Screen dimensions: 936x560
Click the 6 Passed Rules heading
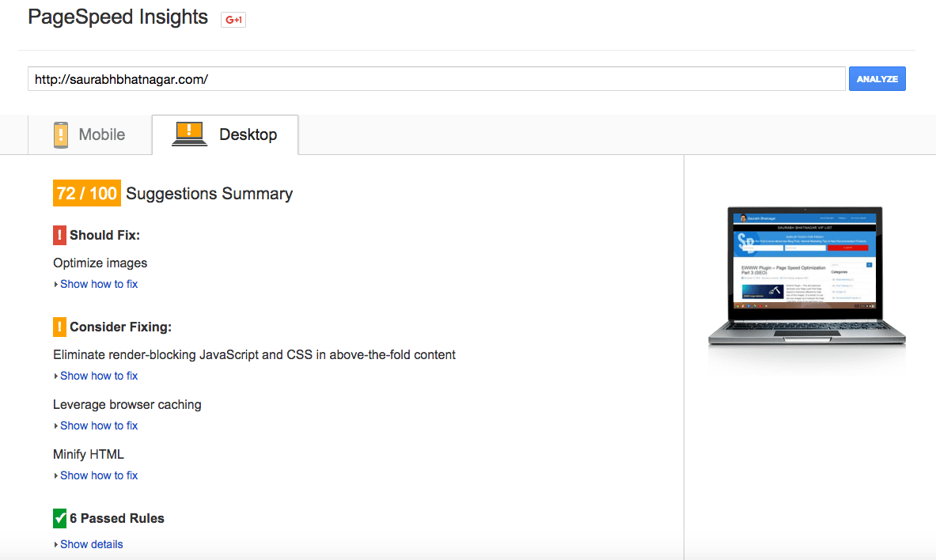[117, 518]
